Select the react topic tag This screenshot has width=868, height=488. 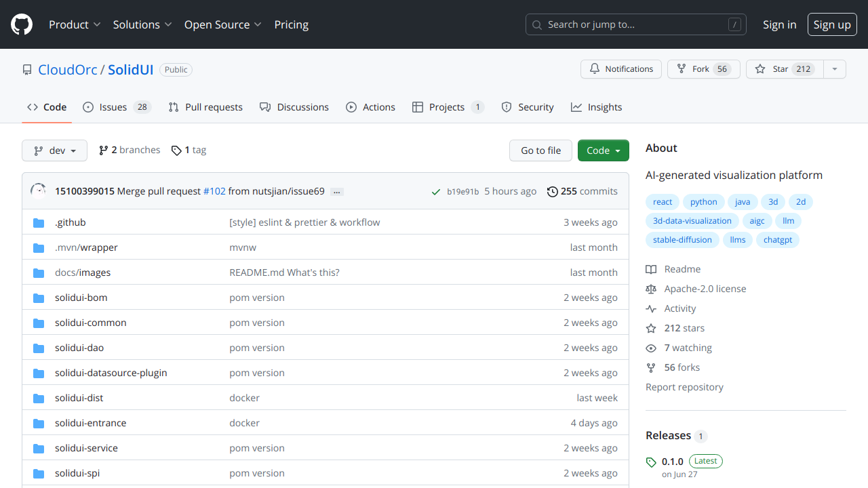[663, 202]
